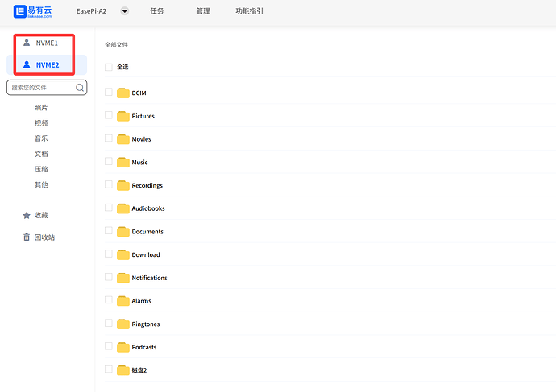Switch to the NVME2 storage
Viewport: 556px width, 392px height.
(x=47, y=64)
